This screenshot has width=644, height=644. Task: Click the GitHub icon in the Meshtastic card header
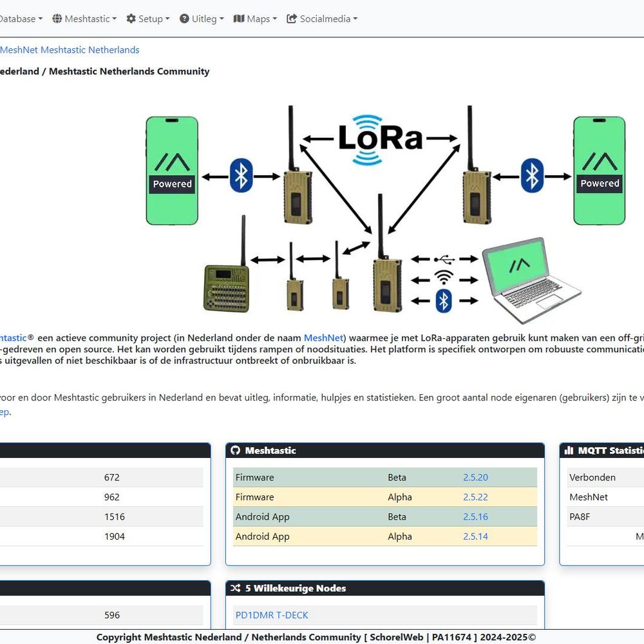coord(235,451)
